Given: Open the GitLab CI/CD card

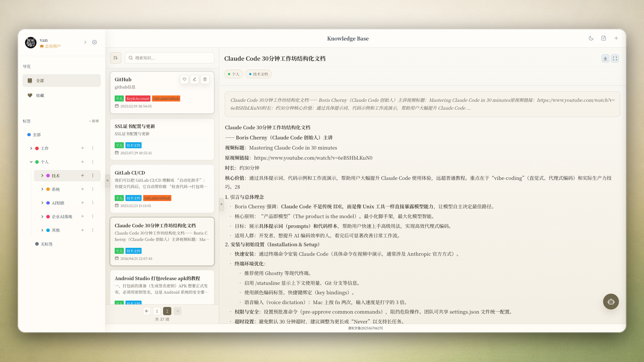Looking at the screenshot, I should click(x=162, y=189).
